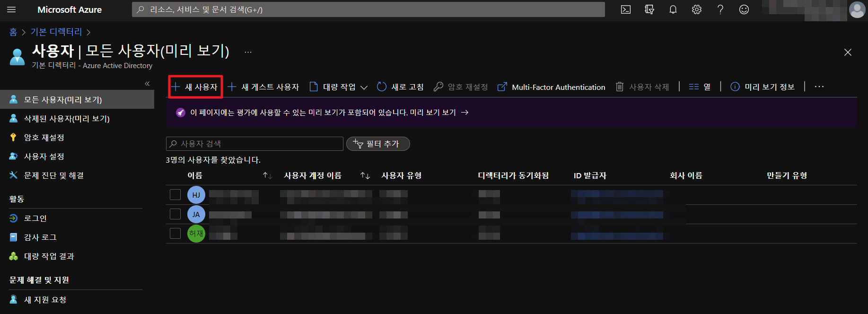Click the 새 사용자 button
868x314 pixels.
pyautogui.click(x=195, y=87)
